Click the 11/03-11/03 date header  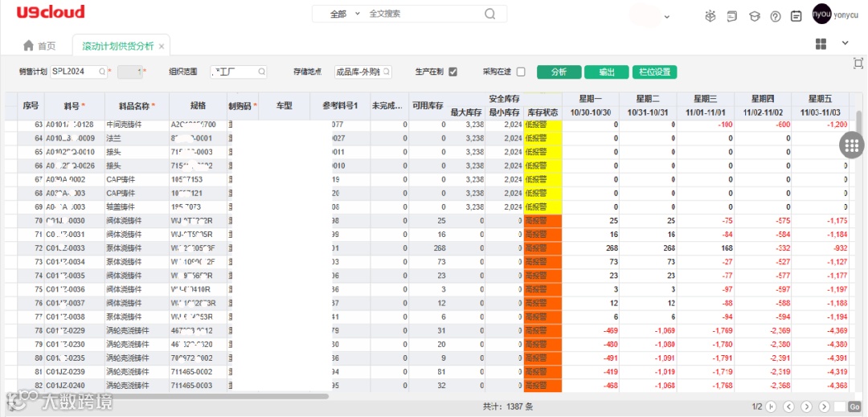(x=821, y=112)
